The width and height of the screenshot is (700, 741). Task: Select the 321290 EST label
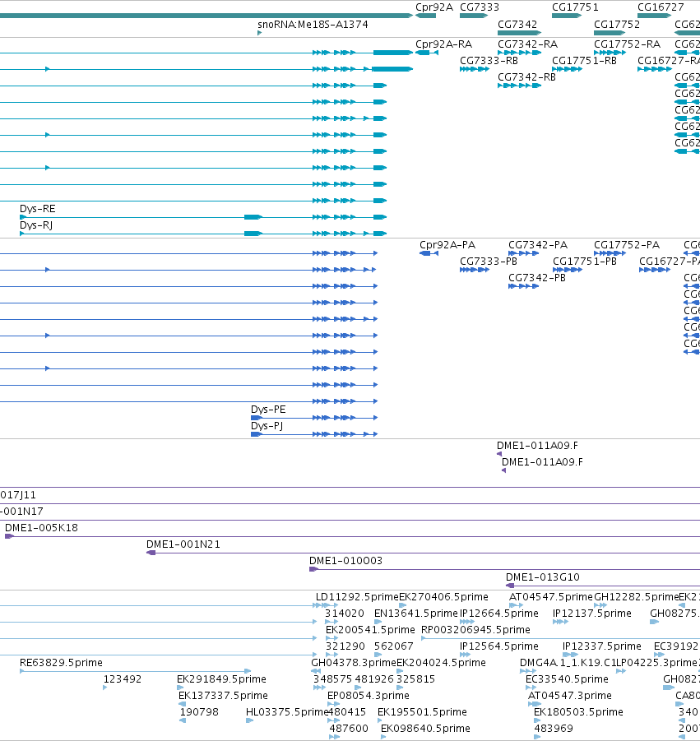[x=345, y=646]
